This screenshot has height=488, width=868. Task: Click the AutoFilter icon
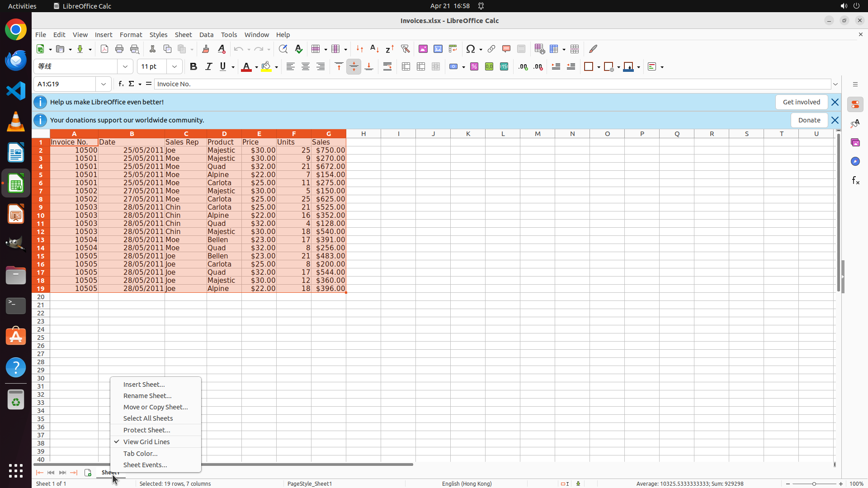coord(405,49)
